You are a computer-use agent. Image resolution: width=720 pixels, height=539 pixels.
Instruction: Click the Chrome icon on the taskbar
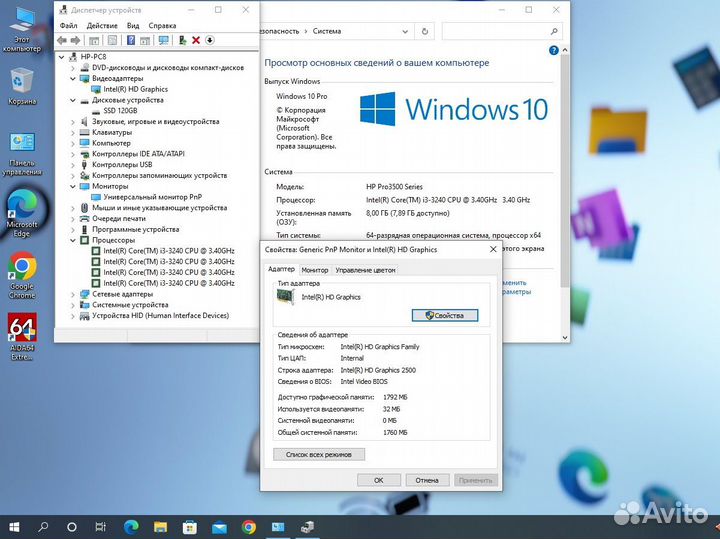coord(248,527)
